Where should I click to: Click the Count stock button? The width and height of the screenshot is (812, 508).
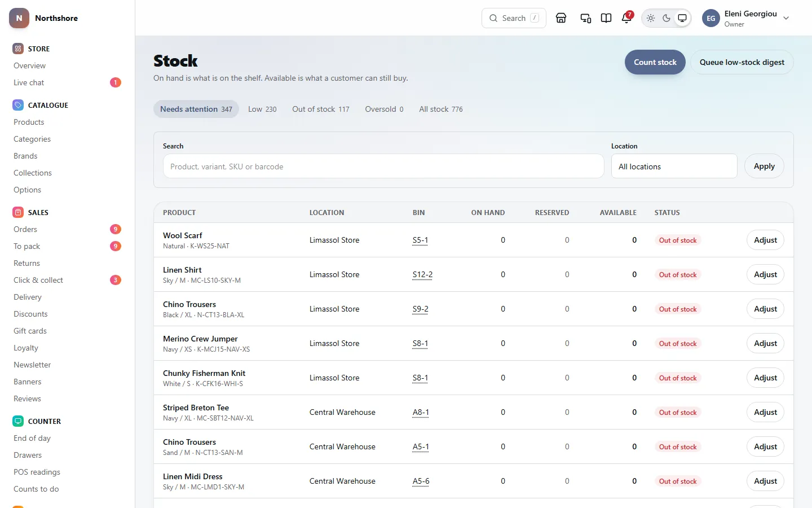(655, 62)
